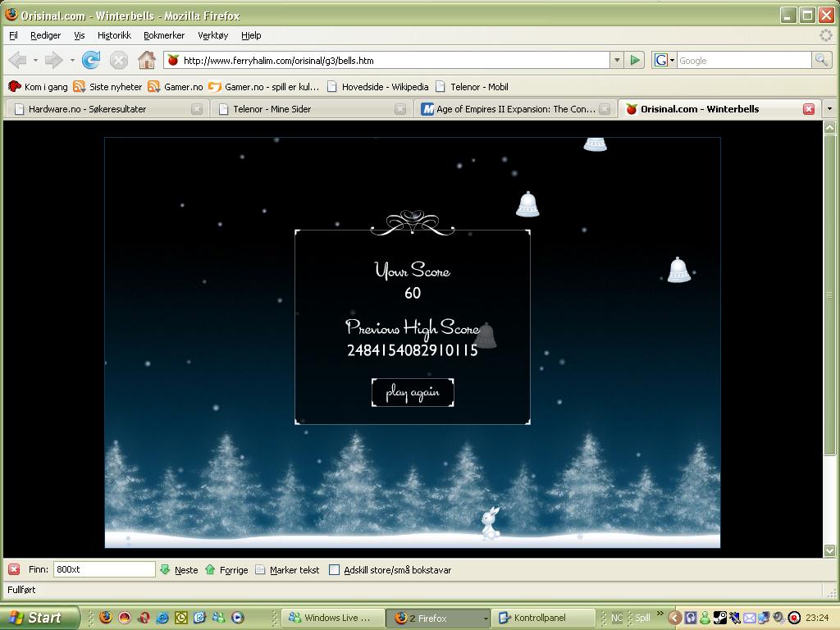The image size is (840, 630).
Task: Go to the Home page icon
Action: 146,60
